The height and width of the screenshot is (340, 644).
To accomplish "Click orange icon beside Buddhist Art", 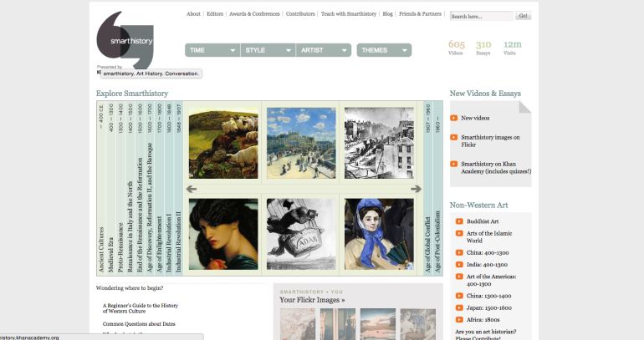I will (x=459, y=221).
